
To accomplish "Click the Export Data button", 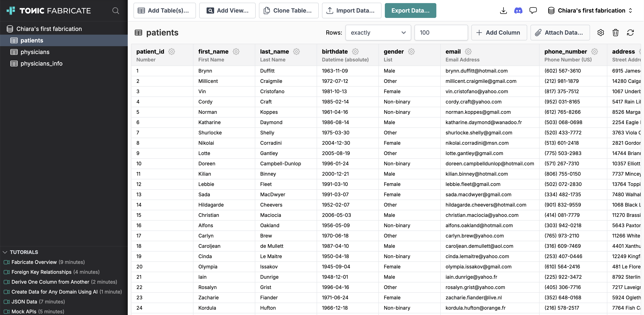I will 410,11.
